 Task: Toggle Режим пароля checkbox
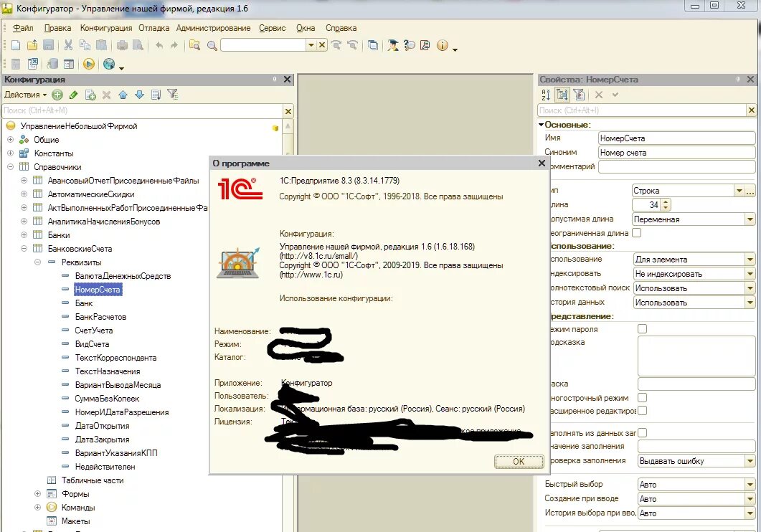(642, 329)
